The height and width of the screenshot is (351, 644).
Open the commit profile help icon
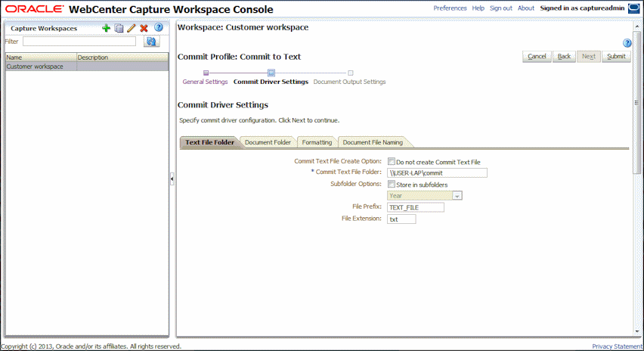627,43
